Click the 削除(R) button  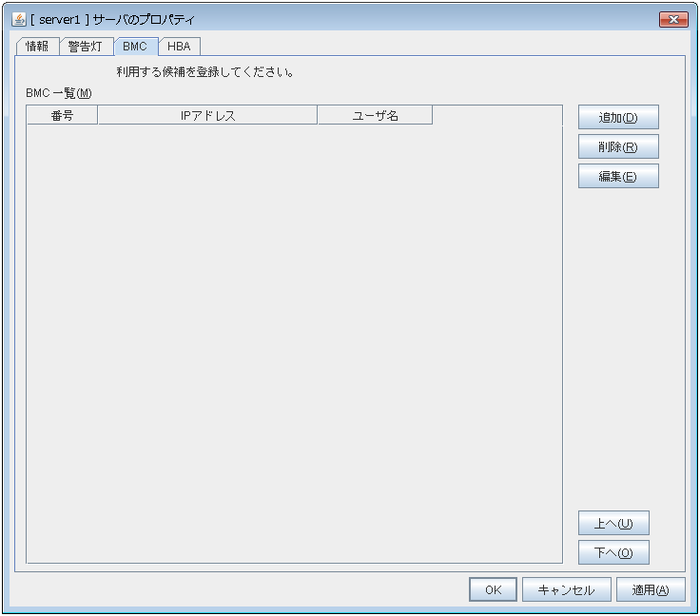coord(618,146)
